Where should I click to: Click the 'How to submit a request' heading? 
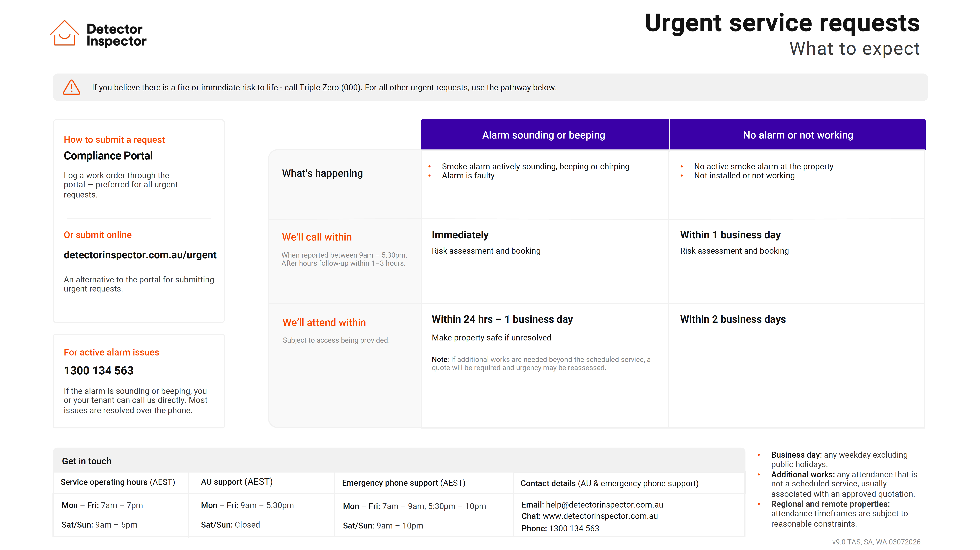[114, 140]
